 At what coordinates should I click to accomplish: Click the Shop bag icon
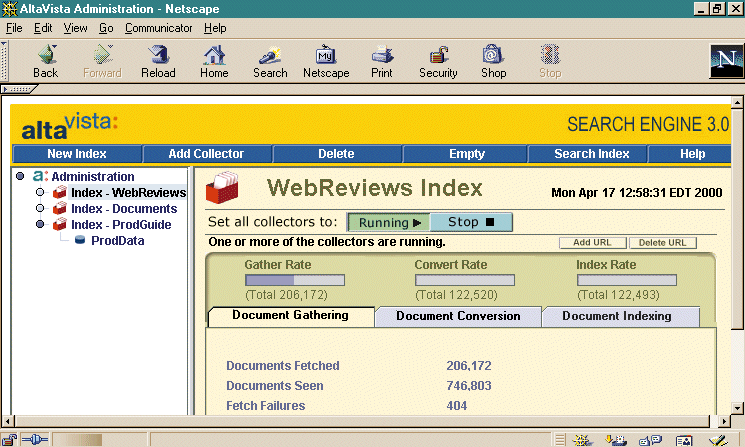(493, 55)
